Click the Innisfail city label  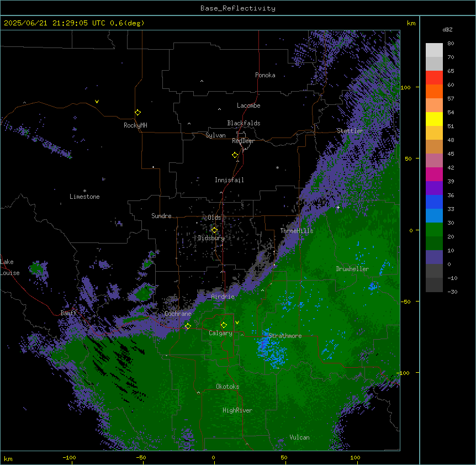(229, 180)
